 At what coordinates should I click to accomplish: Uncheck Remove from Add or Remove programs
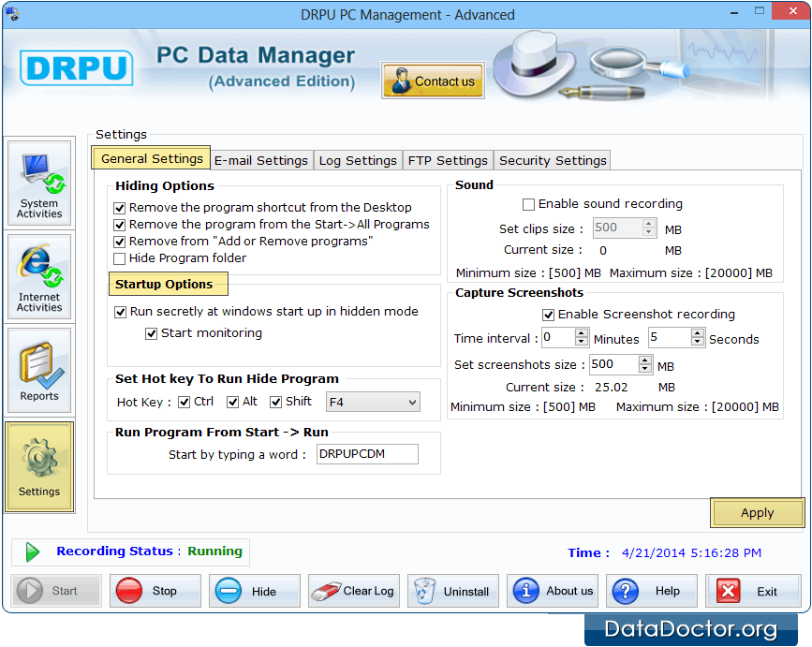coord(120,242)
